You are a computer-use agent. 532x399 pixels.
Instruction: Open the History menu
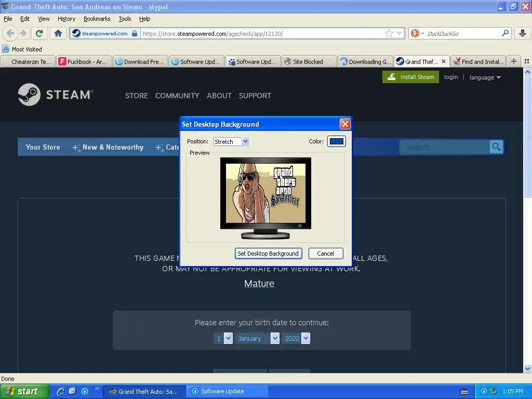click(x=66, y=19)
